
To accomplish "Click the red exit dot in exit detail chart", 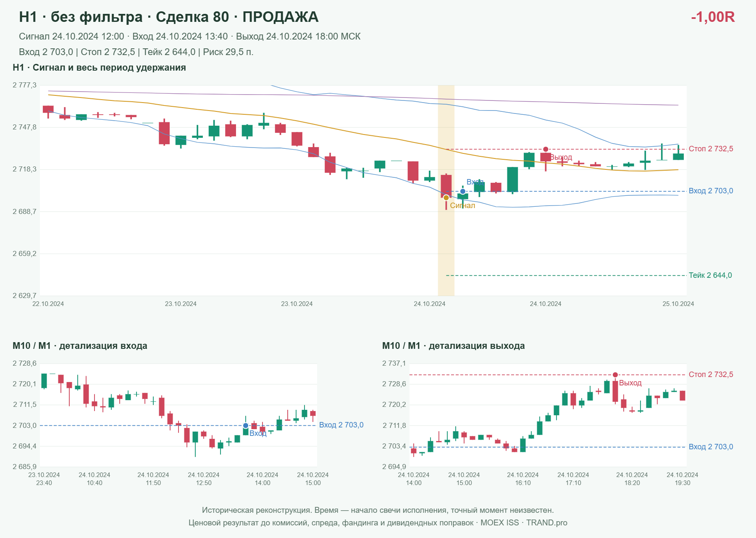I will (x=615, y=374).
